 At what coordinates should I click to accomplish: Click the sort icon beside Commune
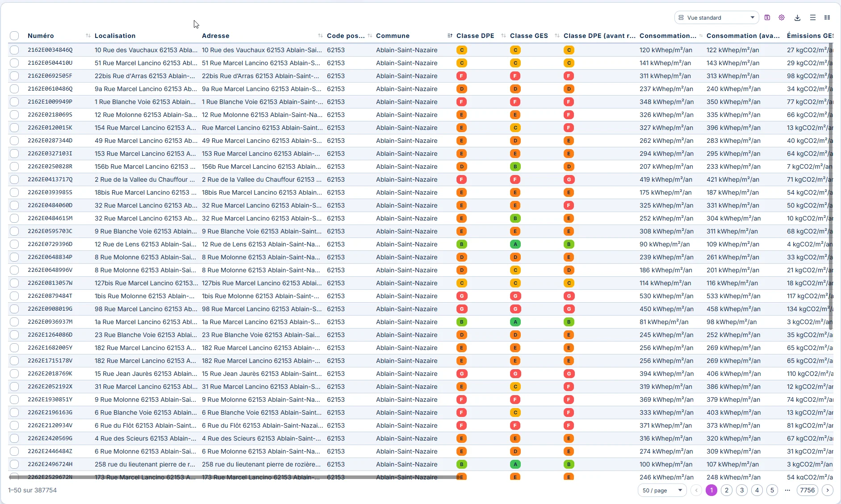pyautogui.click(x=450, y=36)
